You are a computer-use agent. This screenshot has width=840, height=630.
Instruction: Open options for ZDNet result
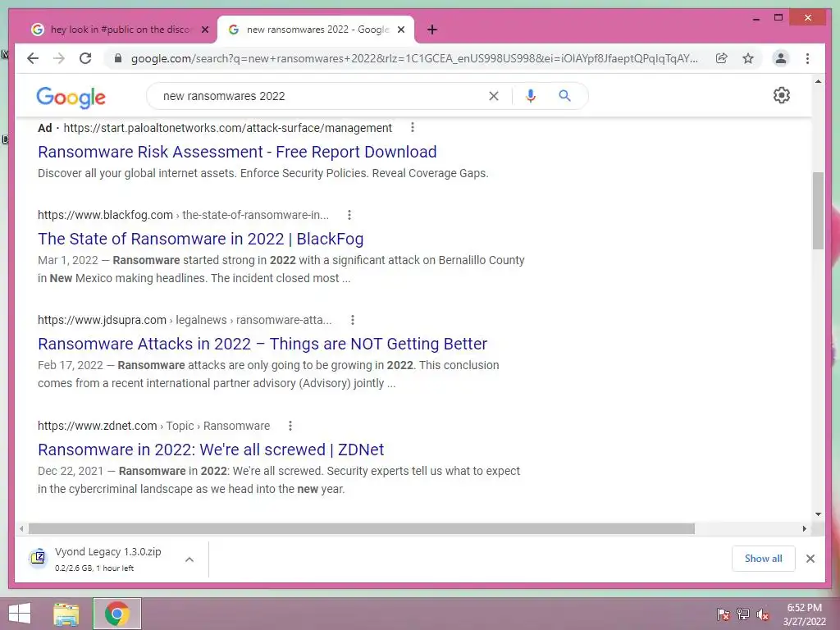[x=290, y=426]
